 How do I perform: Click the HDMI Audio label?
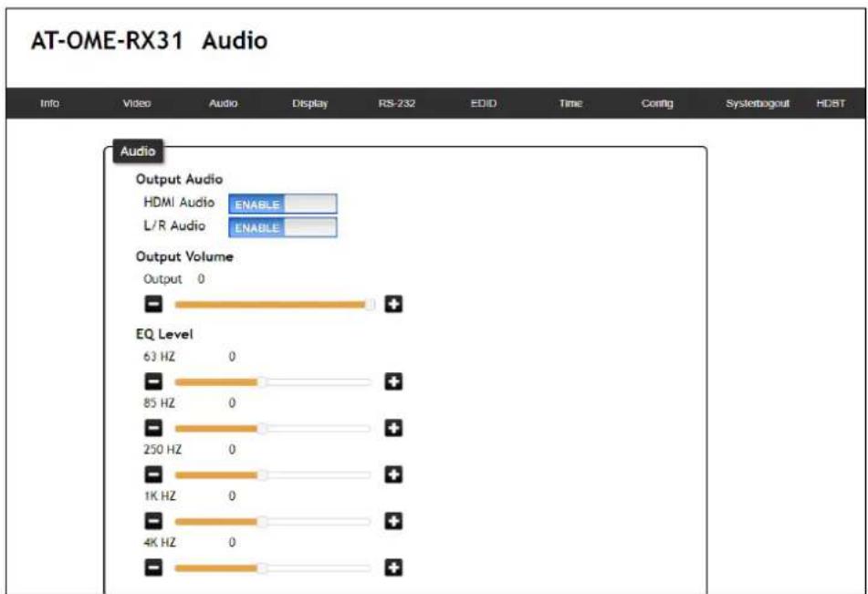179,203
